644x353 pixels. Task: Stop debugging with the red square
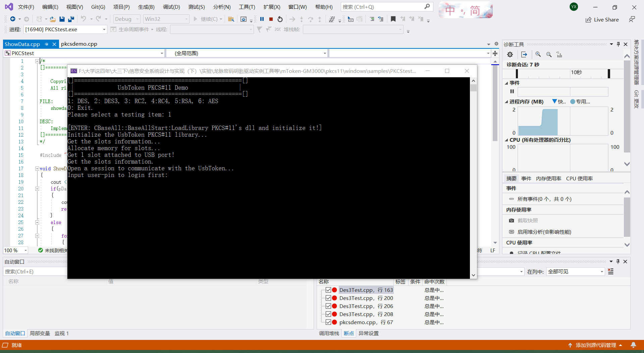tap(271, 19)
